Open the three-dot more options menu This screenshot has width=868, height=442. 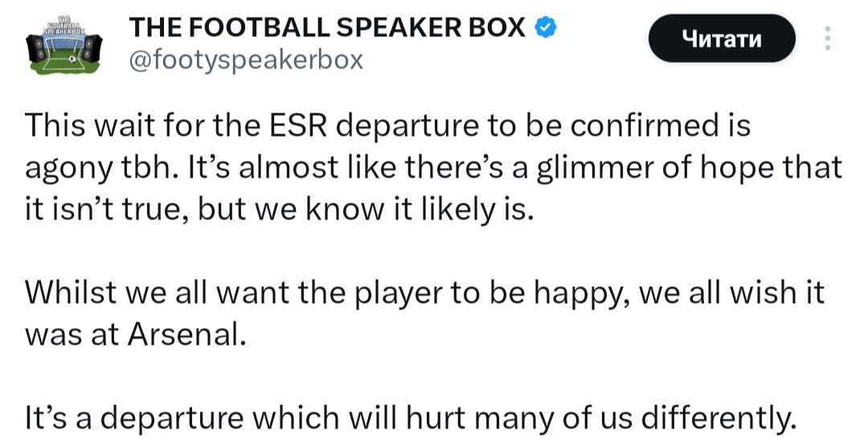pyautogui.click(x=829, y=39)
